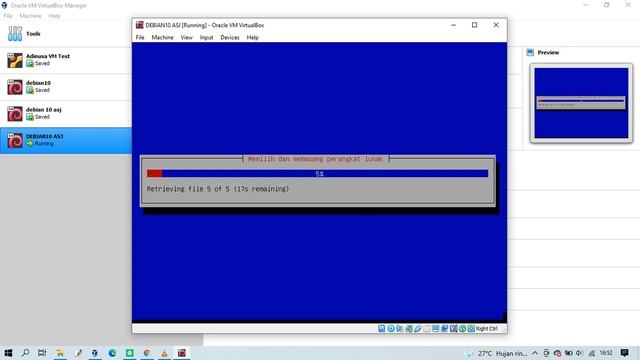Open the Windows Start menu
The height and width of the screenshot is (360, 640).
8,353
